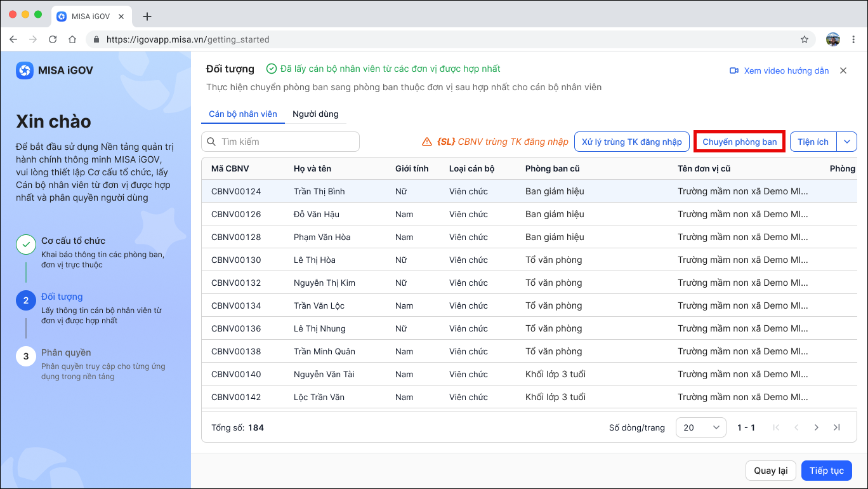Image resolution: width=868 pixels, height=489 pixels.
Task: Focus the Tìm kiếm search field
Action: [280, 142]
